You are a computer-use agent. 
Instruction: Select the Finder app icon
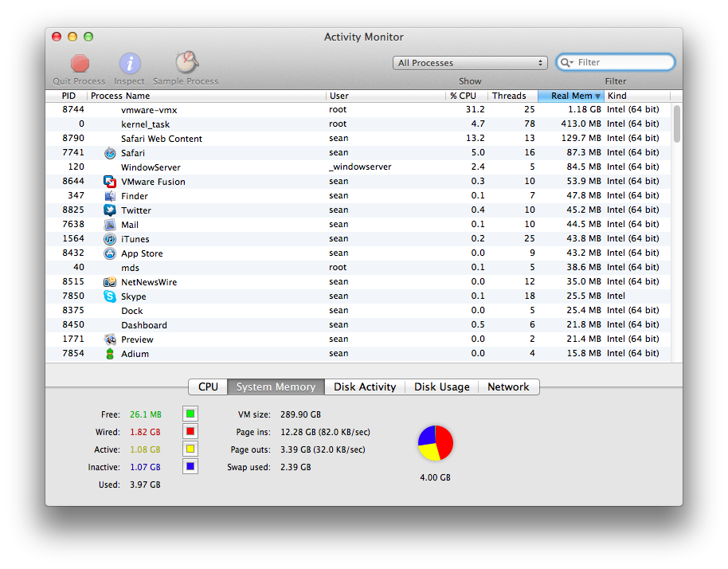click(x=110, y=196)
